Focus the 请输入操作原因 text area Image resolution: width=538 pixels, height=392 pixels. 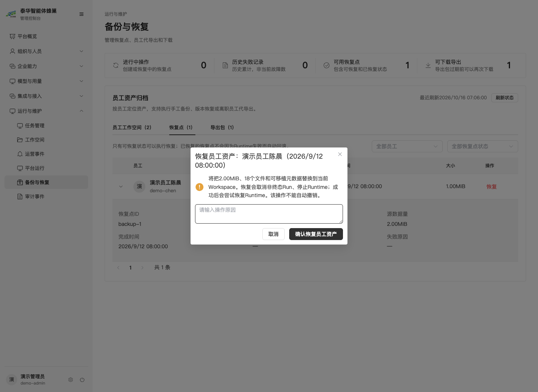tap(269, 214)
